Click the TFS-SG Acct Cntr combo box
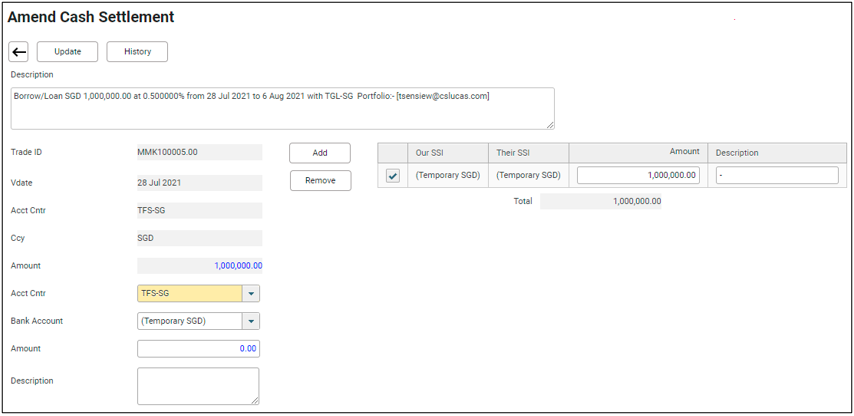Image resolution: width=854 pixels, height=416 pixels. point(189,294)
